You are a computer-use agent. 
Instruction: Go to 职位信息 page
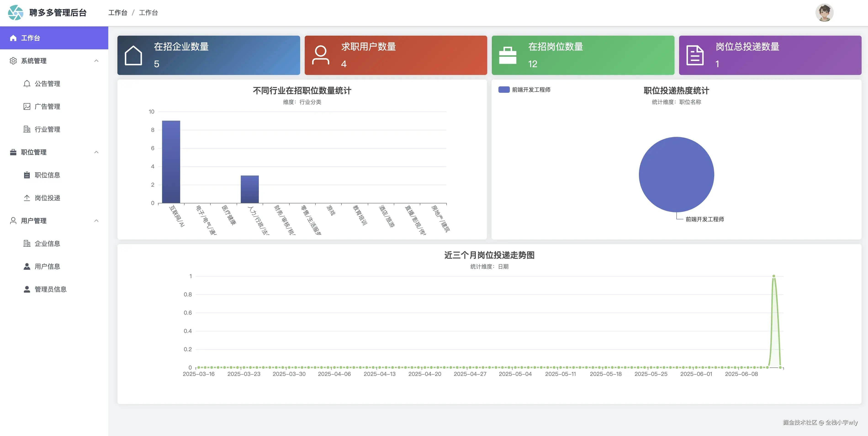(47, 175)
